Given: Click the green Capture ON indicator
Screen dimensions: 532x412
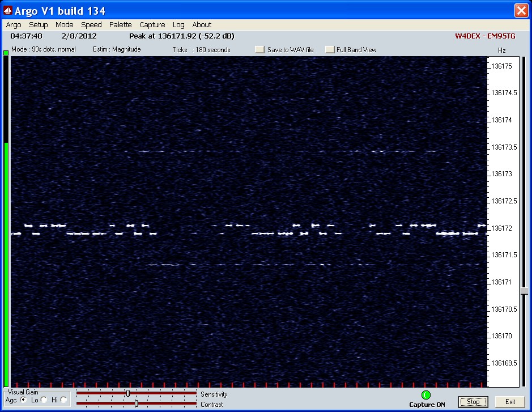Looking at the screenshot, I should (x=426, y=395).
